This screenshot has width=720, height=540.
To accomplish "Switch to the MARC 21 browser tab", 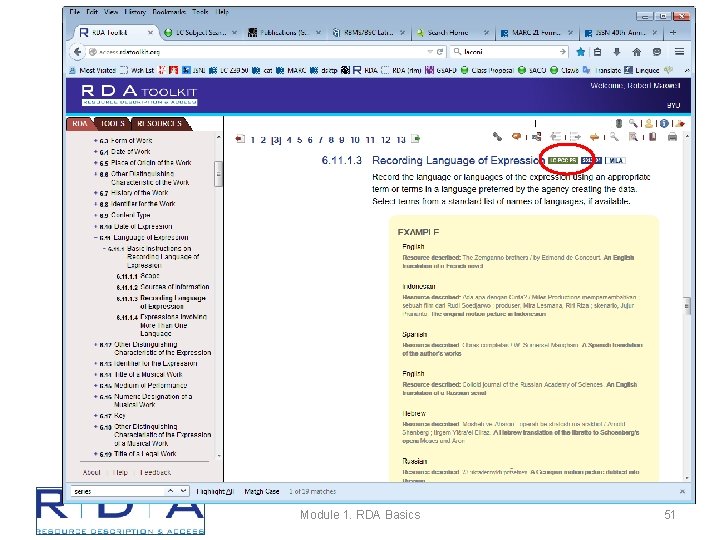I will coord(536,32).
